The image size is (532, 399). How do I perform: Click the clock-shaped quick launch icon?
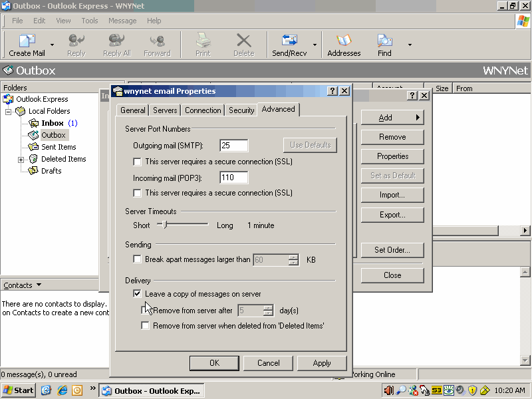[77, 390]
